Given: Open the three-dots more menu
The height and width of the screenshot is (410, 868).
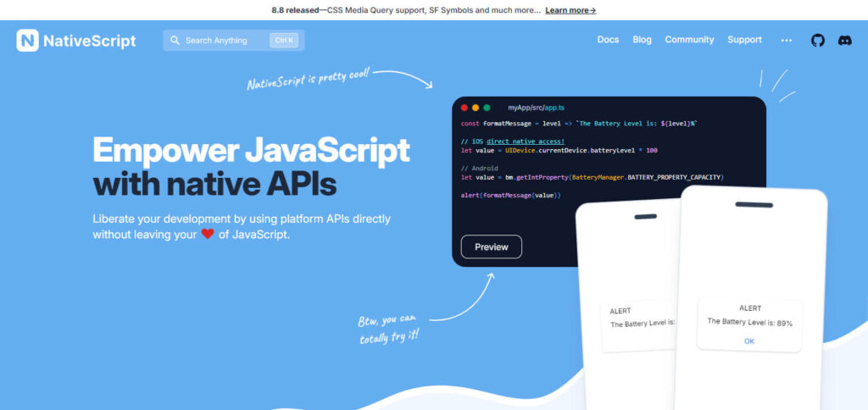Looking at the screenshot, I should pos(786,41).
